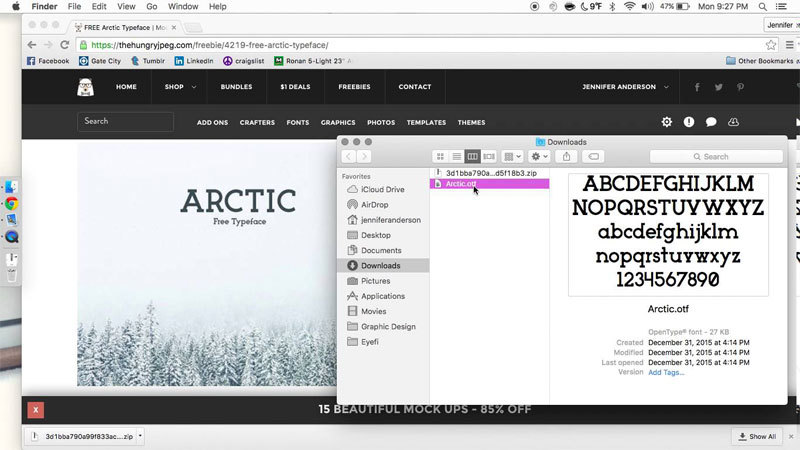The width and height of the screenshot is (800, 450).
Task: Click the Finder Search field
Action: pyautogui.click(x=715, y=157)
